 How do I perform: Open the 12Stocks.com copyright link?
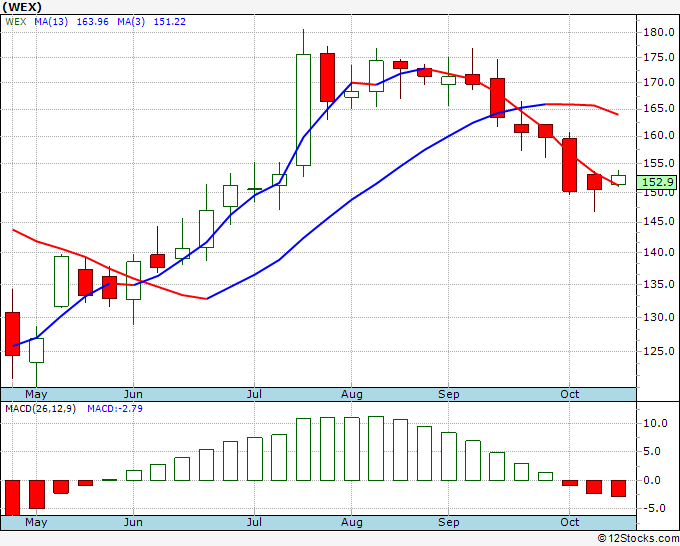click(x=638, y=538)
